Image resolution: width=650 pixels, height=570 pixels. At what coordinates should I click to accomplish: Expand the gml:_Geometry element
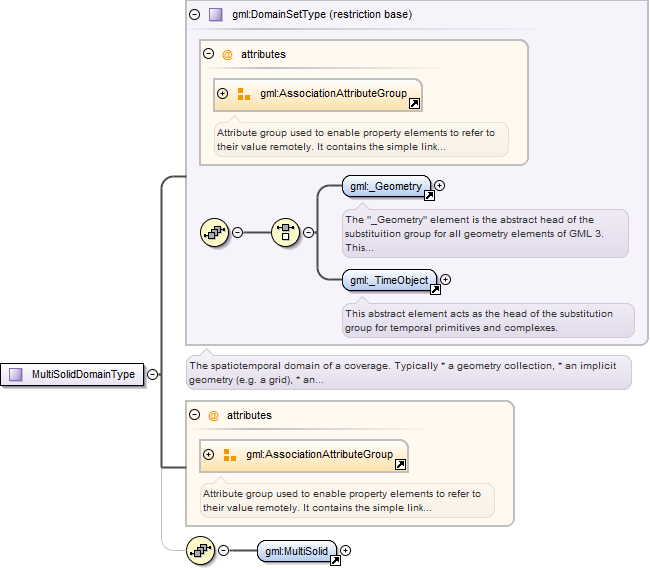(440, 185)
